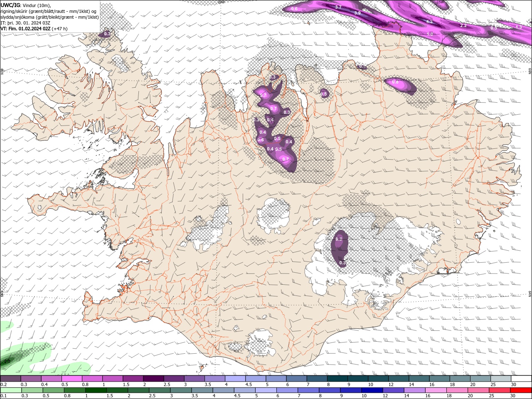
Task: Click the royal blue 8 swatch in lower legend
Action: coord(330,390)
